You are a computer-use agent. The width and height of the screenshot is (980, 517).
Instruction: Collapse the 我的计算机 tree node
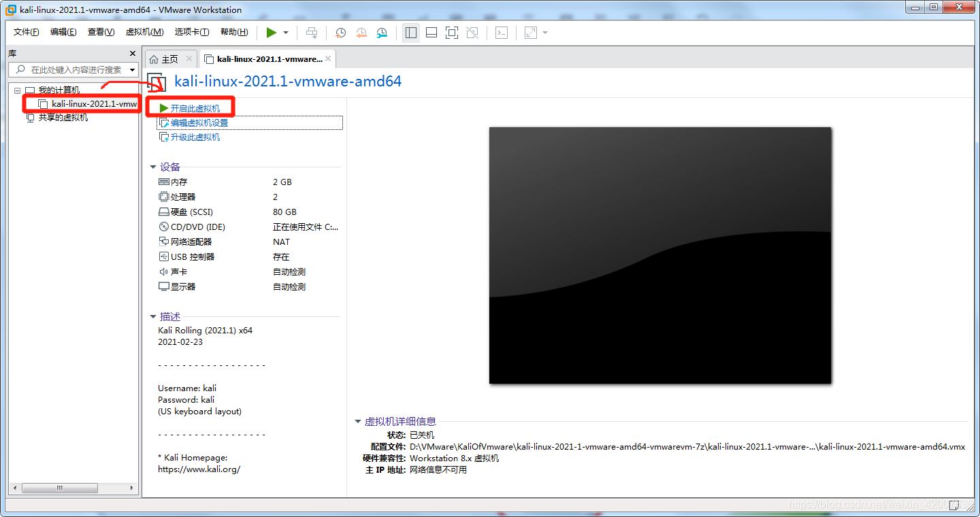(x=17, y=90)
